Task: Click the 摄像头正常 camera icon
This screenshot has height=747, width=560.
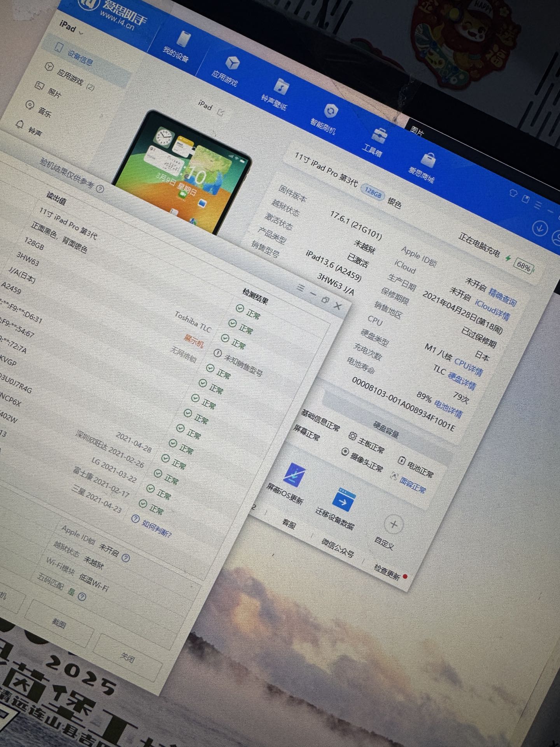Action: (345, 451)
